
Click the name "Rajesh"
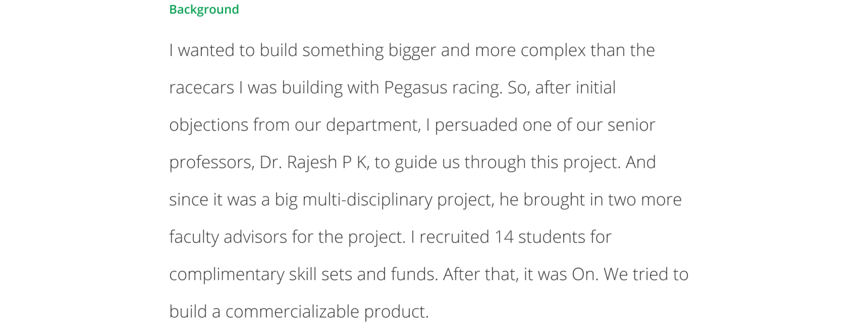pyautogui.click(x=312, y=162)
